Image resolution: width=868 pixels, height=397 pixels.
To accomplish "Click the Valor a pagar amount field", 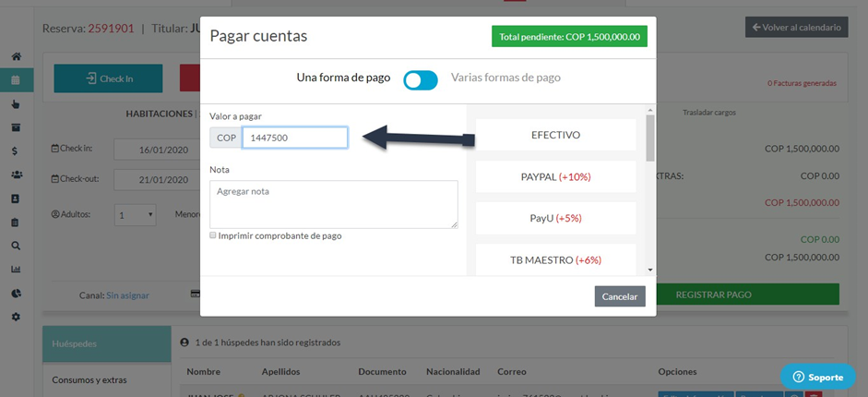I will point(294,138).
